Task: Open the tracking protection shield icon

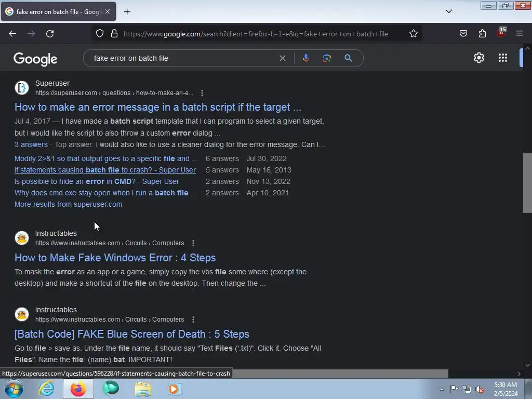Action: [99, 34]
